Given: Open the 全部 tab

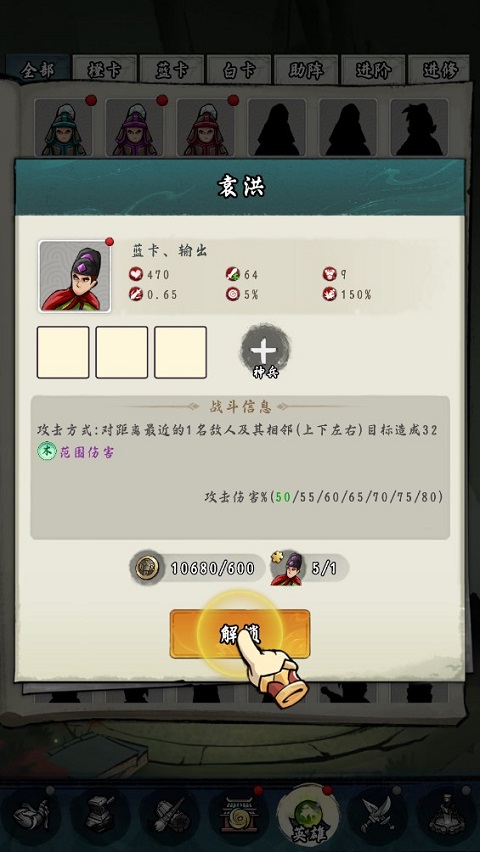Looking at the screenshot, I should [x=38, y=71].
